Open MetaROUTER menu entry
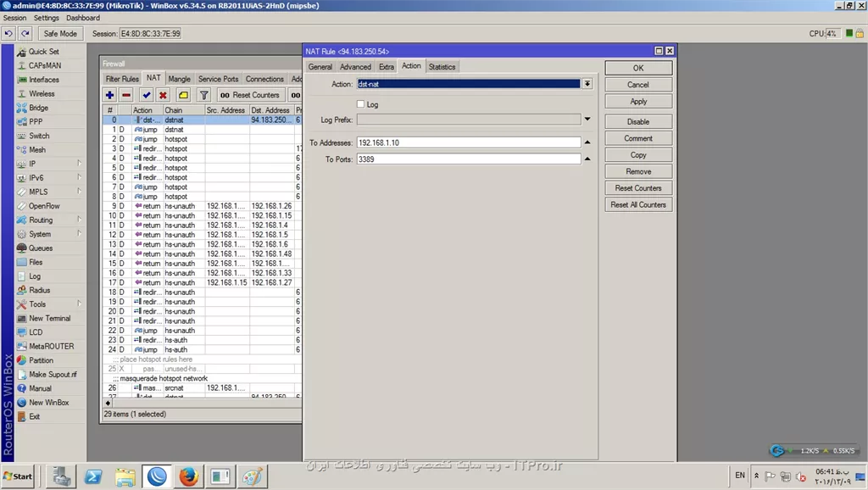The image size is (868, 490). 51,347
